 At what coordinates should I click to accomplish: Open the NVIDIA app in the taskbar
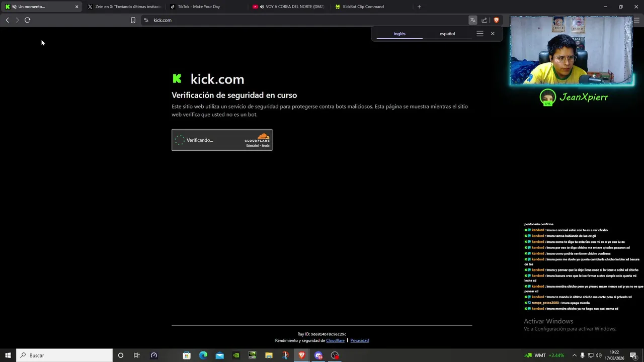(x=236, y=355)
